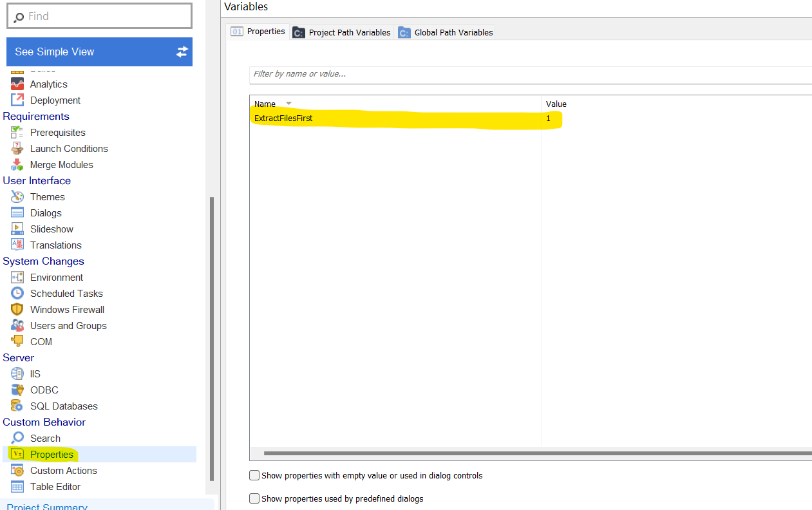This screenshot has height=510, width=812.
Task: Toggle the See Simple View switch
Action: (x=182, y=52)
